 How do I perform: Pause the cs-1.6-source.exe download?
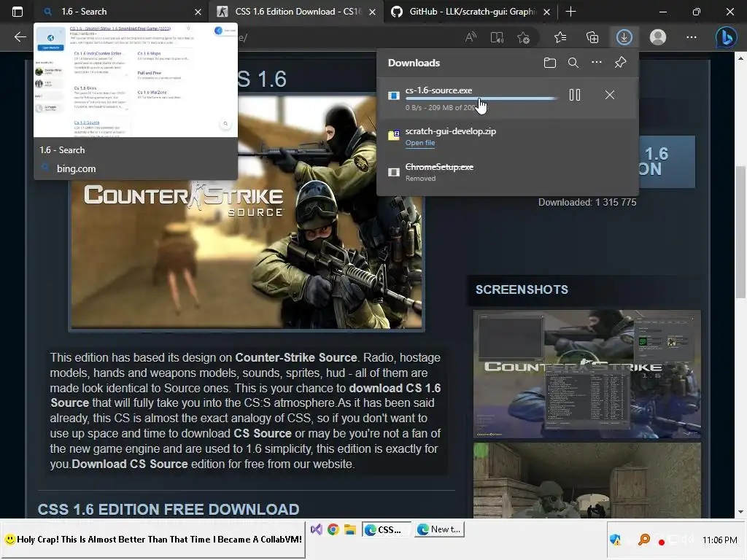[x=575, y=95]
